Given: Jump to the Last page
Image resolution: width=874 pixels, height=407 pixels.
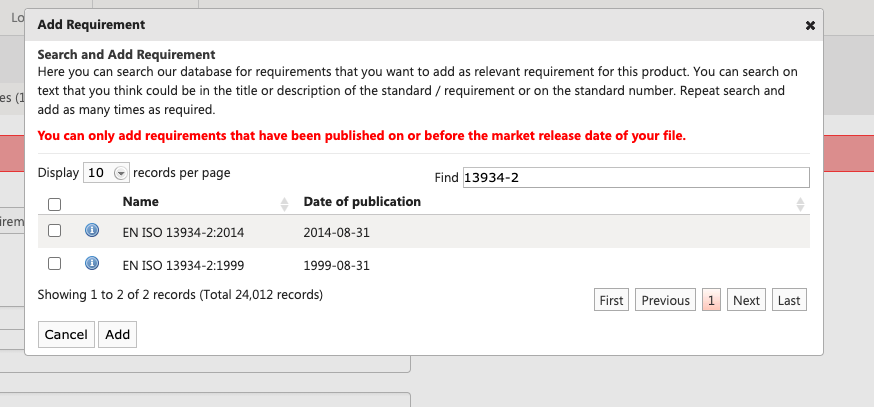Looking at the screenshot, I should click(x=789, y=300).
